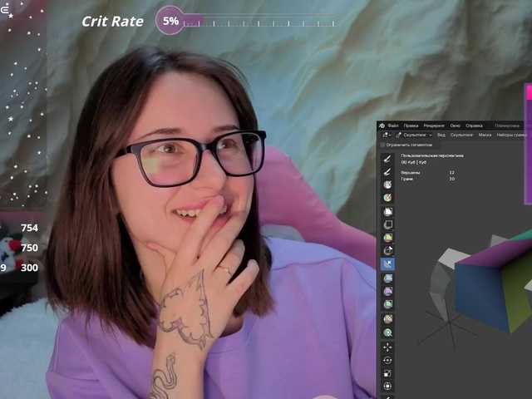Open the 'Рендеринг' menu
Image resolution: width=532 pixels, height=399 pixels.
click(434, 126)
